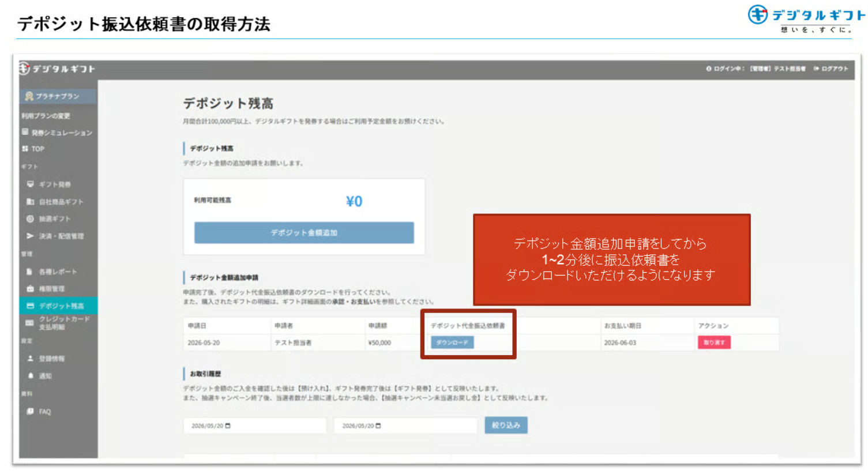The width and height of the screenshot is (868, 471).
Task: Click the ログイン中 user status in the header
Action: pyautogui.click(x=756, y=69)
